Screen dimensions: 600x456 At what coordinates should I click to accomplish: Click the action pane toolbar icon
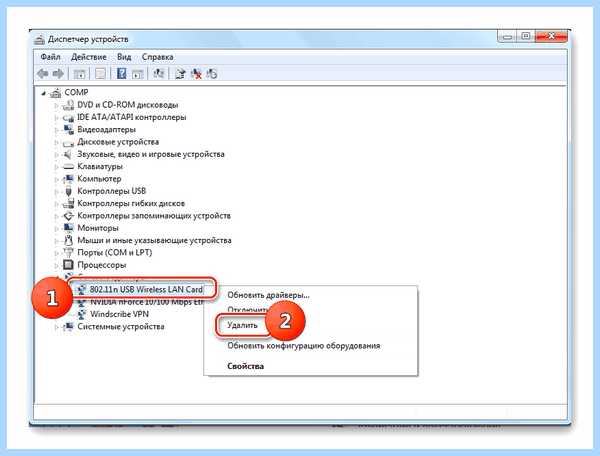click(x=137, y=74)
